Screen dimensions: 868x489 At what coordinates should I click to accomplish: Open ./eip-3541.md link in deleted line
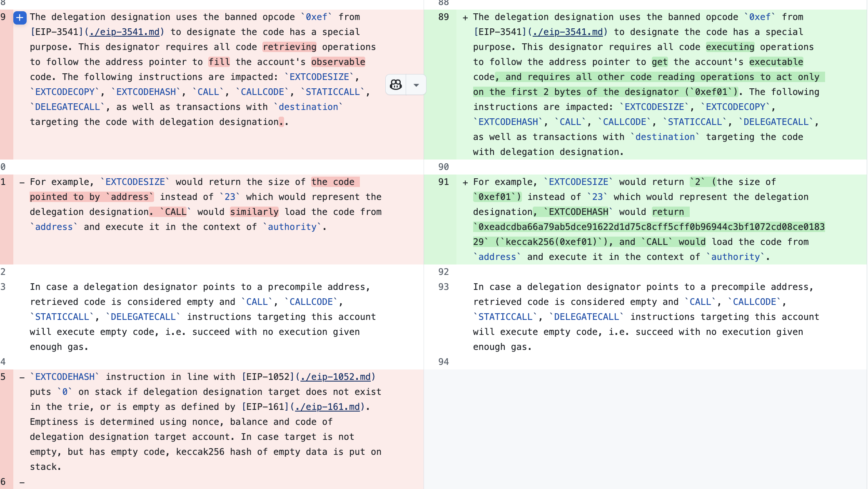pyautogui.click(x=125, y=32)
